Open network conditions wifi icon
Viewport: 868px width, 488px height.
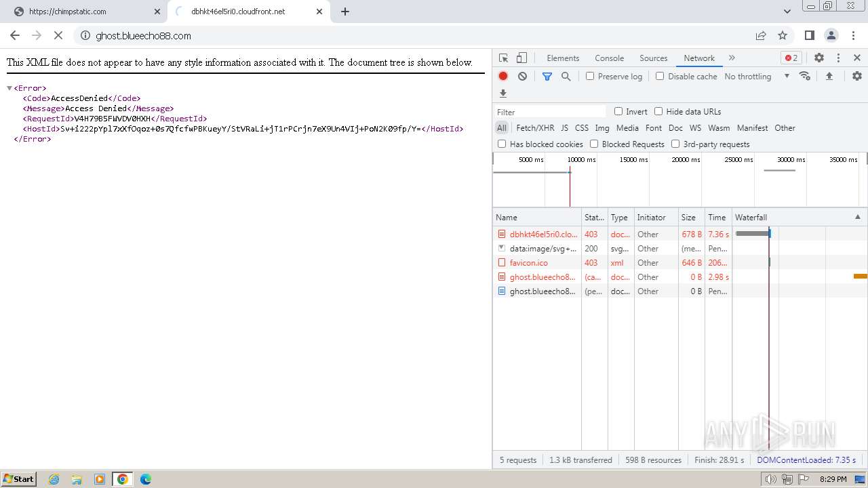pos(805,76)
